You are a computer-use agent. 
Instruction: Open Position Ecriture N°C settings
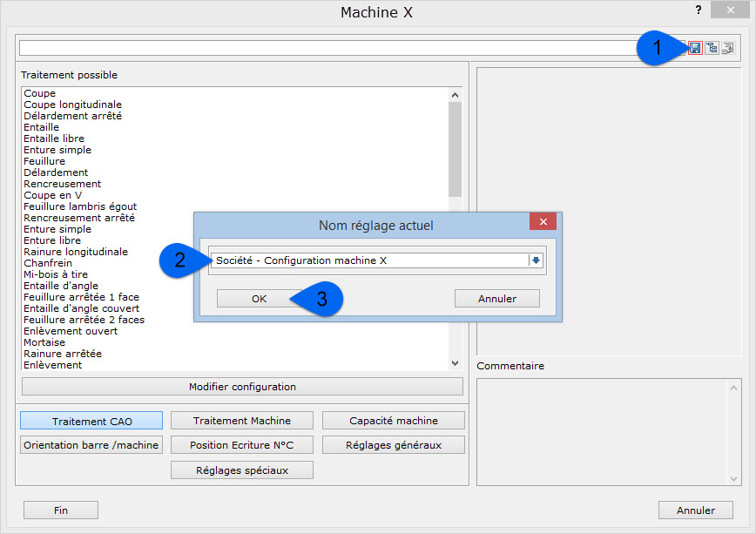point(242,445)
